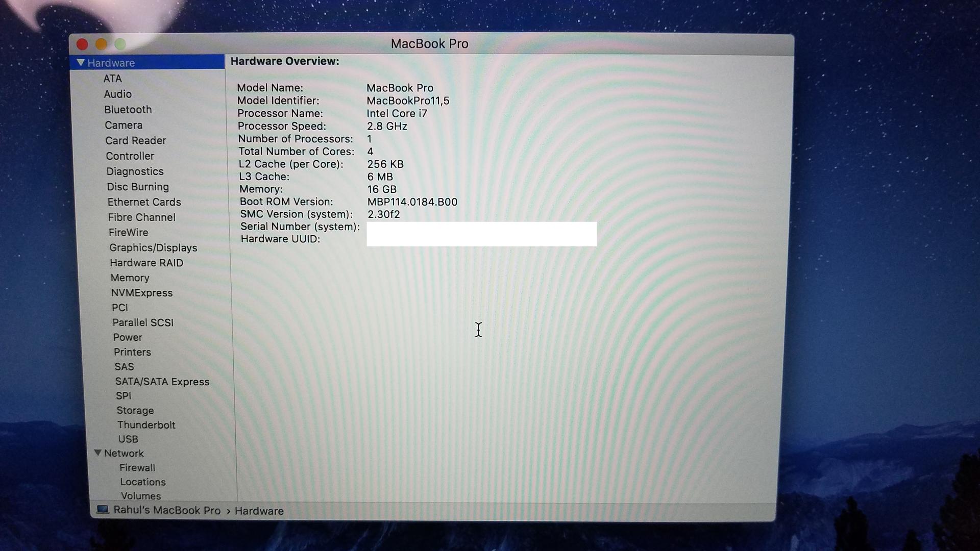Click the Total Number of Cores label
980x551 pixels.
[296, 152]
